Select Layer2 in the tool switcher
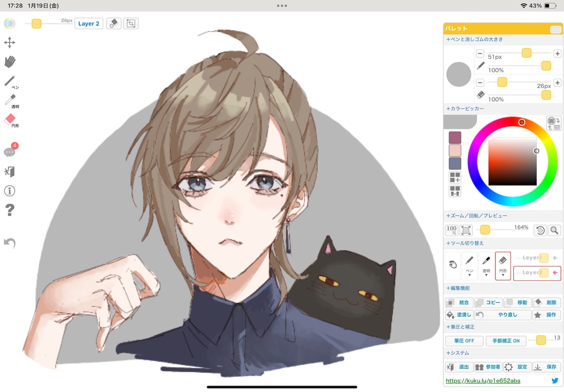The width and height of the screenshot is (564, 392). click(537, 273)
